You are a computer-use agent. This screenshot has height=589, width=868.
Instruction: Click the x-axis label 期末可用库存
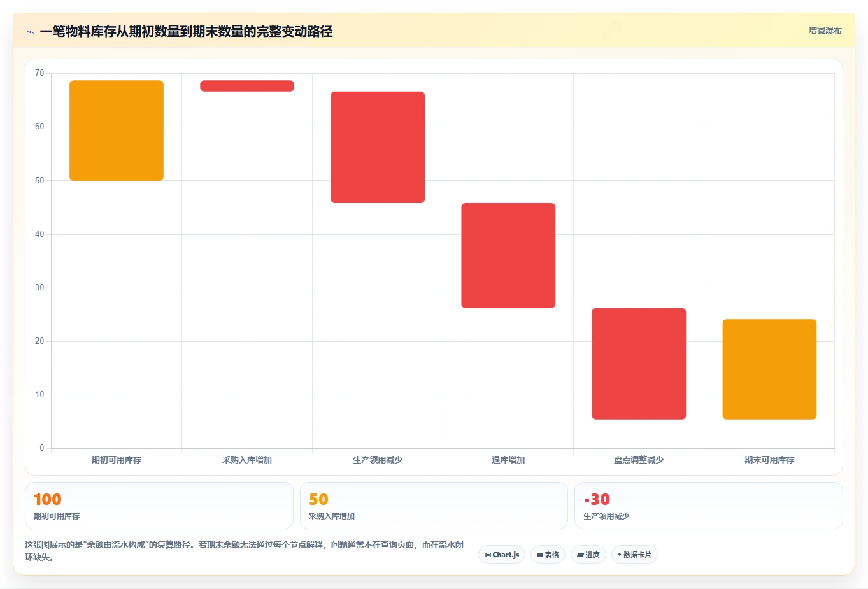tap(769, 460)
